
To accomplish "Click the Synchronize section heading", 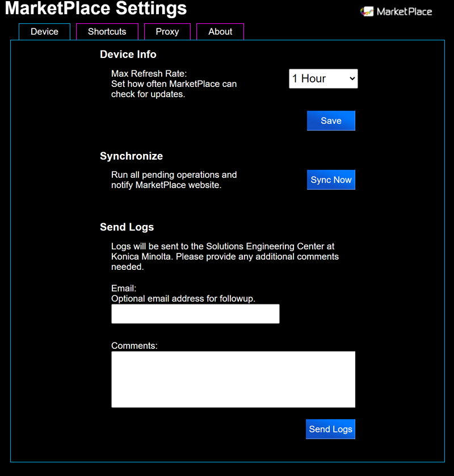I will (131, 156).
